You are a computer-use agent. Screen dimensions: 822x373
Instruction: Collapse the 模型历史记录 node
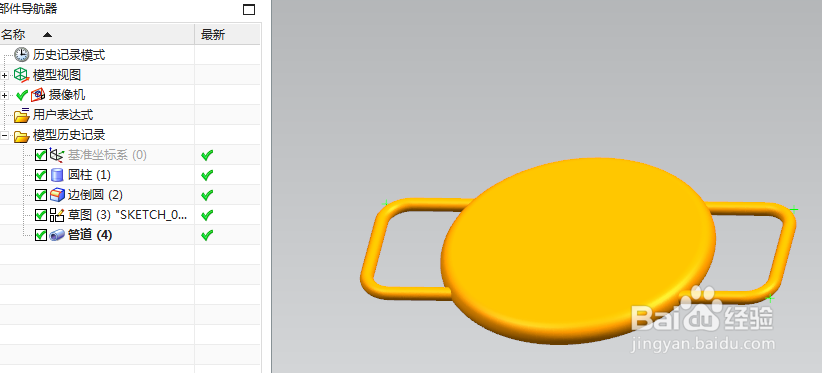(5, 136)
